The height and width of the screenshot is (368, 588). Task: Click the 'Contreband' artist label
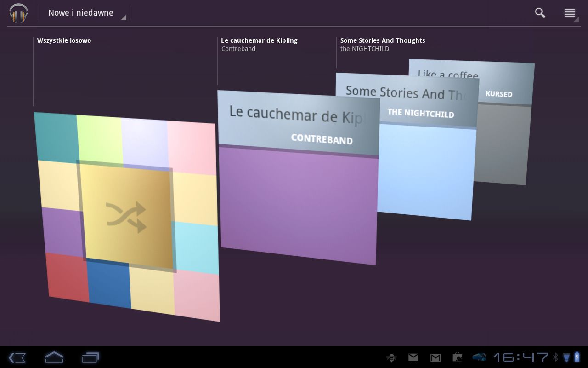point(238,49)
